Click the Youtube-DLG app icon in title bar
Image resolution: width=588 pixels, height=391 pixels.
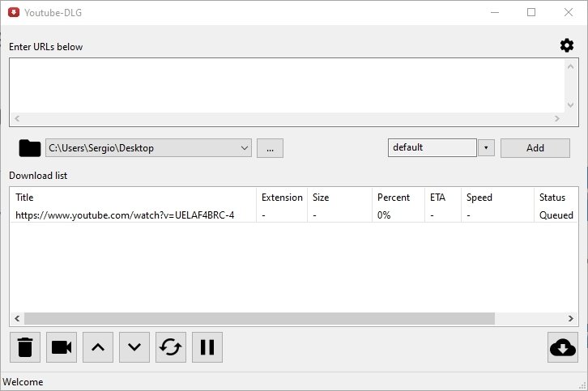tap(14, 12)
